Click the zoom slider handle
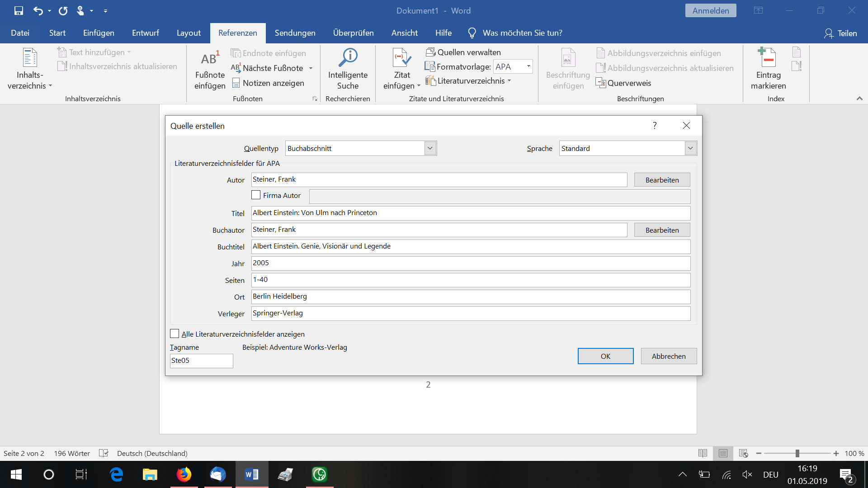 [797, 453]
